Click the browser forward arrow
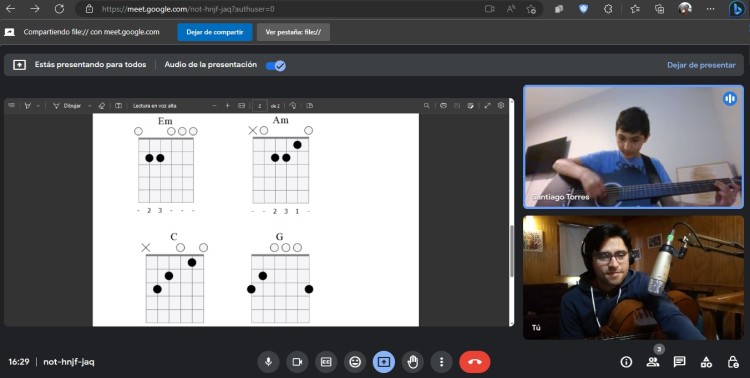 (34, 9)
